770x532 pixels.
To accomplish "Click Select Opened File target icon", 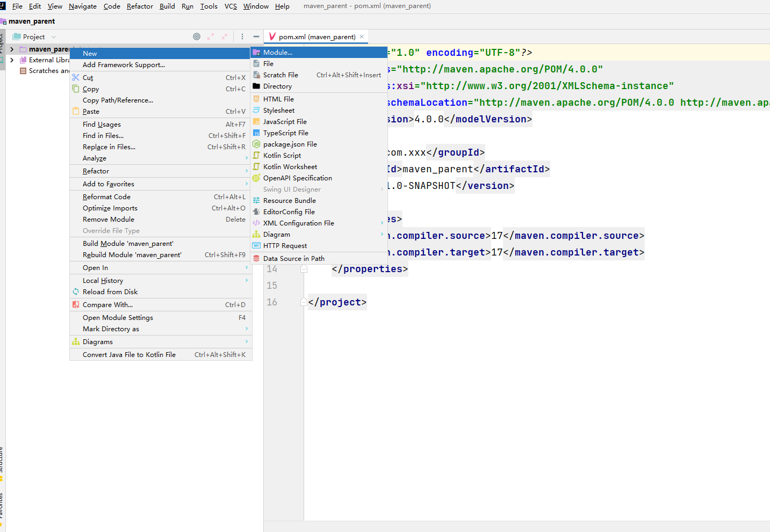I will pos(197,37).
